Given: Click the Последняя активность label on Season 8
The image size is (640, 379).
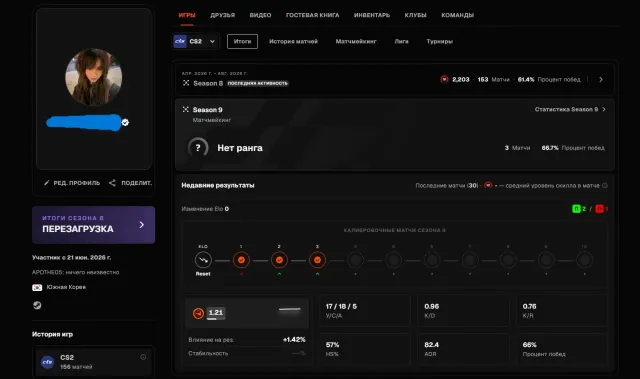Looking at the screenshot, I should (258, 83).
